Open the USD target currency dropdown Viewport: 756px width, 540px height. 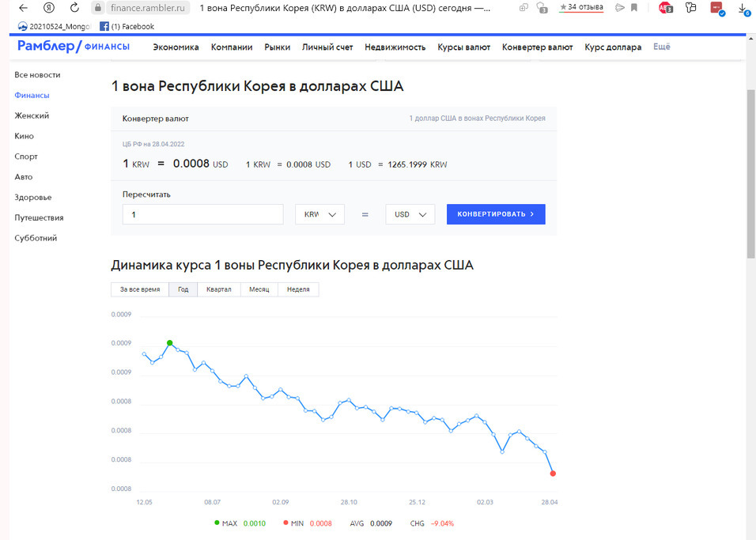pyautogui.click(x=410, y=214)
